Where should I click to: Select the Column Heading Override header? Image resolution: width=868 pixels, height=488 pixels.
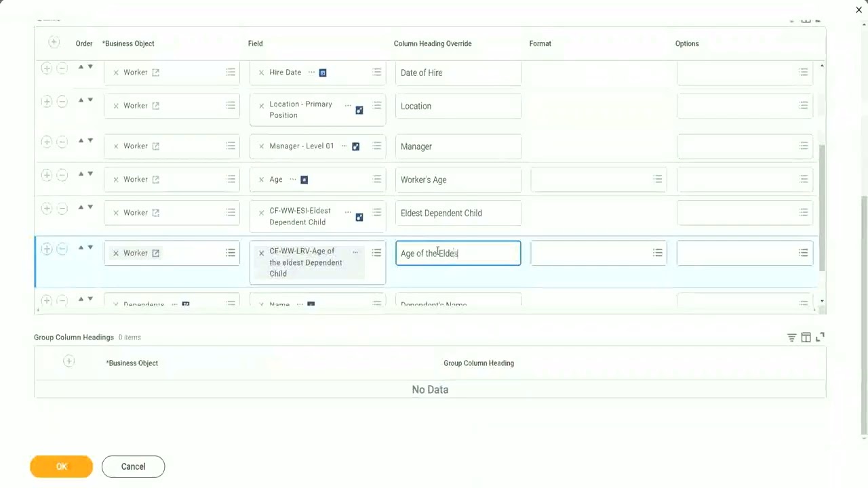[433, 43]
